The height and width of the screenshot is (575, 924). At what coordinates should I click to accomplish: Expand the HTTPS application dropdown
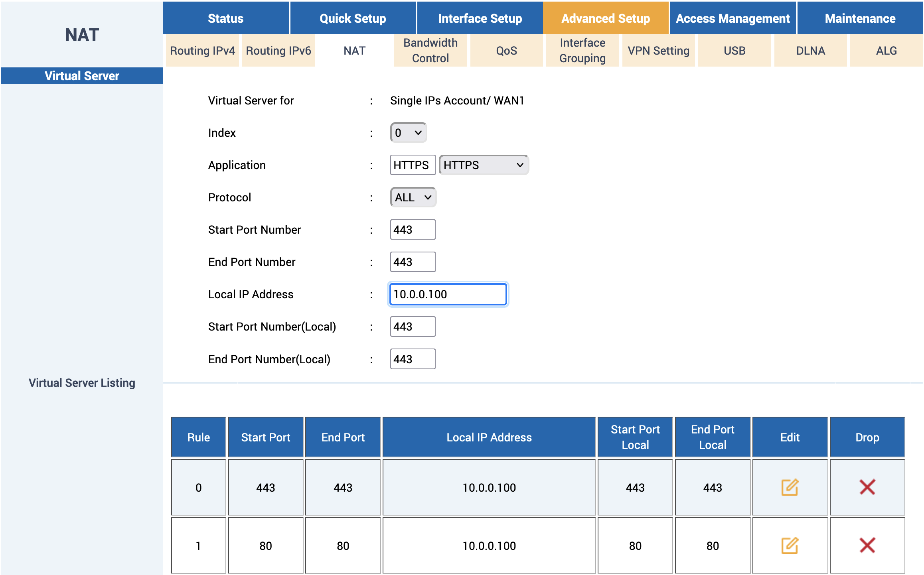484,165
